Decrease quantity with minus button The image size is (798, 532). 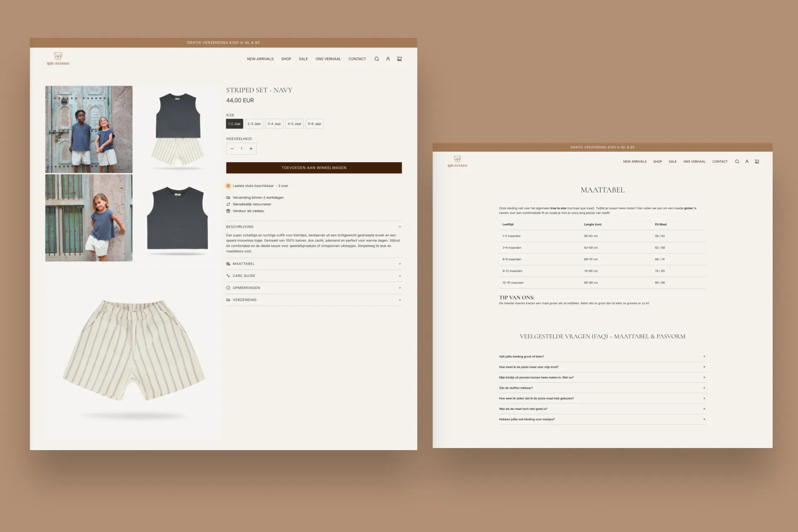(x=232, y=149)
